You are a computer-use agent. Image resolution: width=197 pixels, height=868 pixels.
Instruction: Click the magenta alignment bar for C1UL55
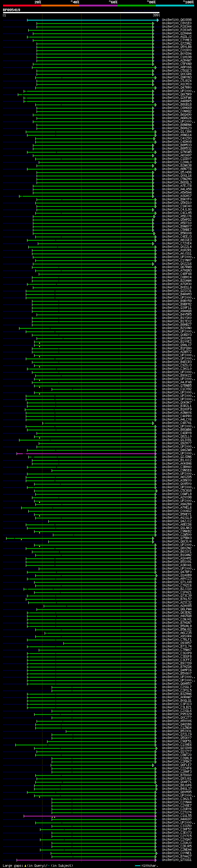[90, 816]
